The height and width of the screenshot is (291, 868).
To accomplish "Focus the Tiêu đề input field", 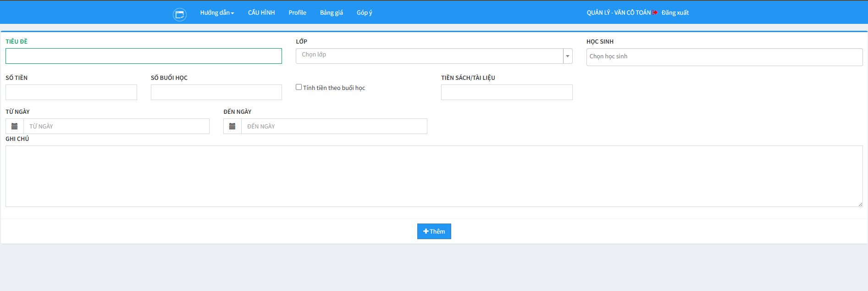I will click(x=144, y=56).
